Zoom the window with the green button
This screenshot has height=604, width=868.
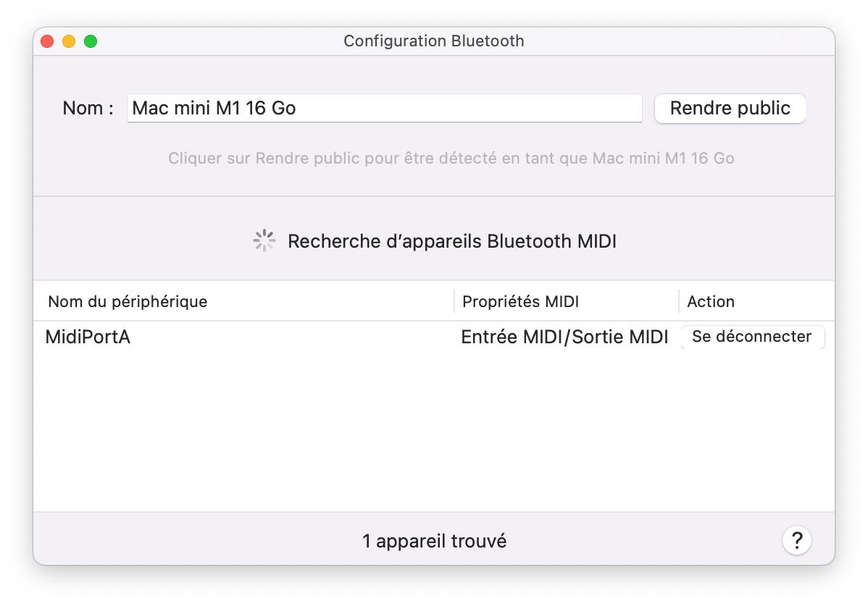[91, 41]
